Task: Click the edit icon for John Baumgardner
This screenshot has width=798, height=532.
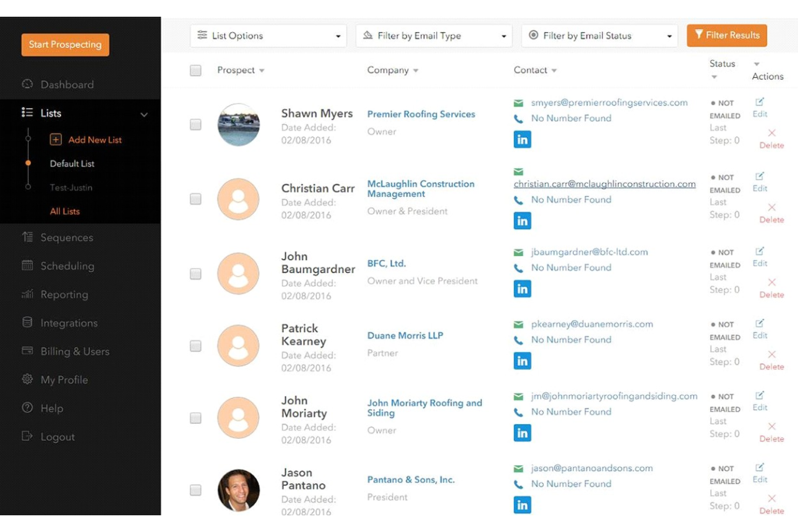Action: click(x=759, y=251)
